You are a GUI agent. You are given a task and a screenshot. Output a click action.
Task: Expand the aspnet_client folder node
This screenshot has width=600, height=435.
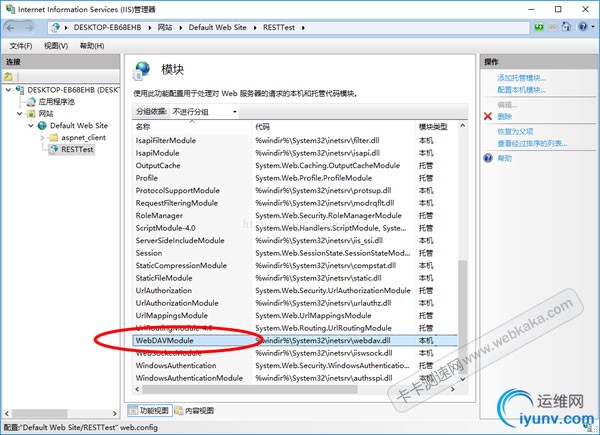click(42, 137)
